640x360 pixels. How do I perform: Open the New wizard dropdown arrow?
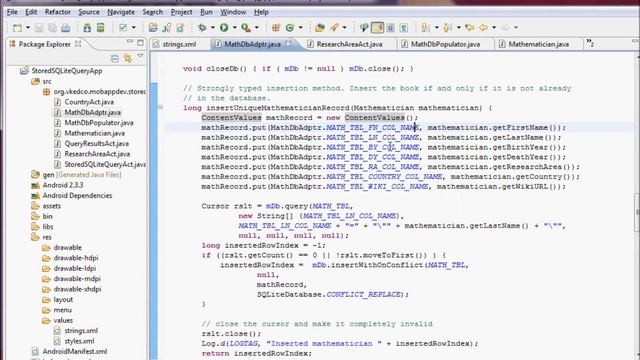point(28,28)
